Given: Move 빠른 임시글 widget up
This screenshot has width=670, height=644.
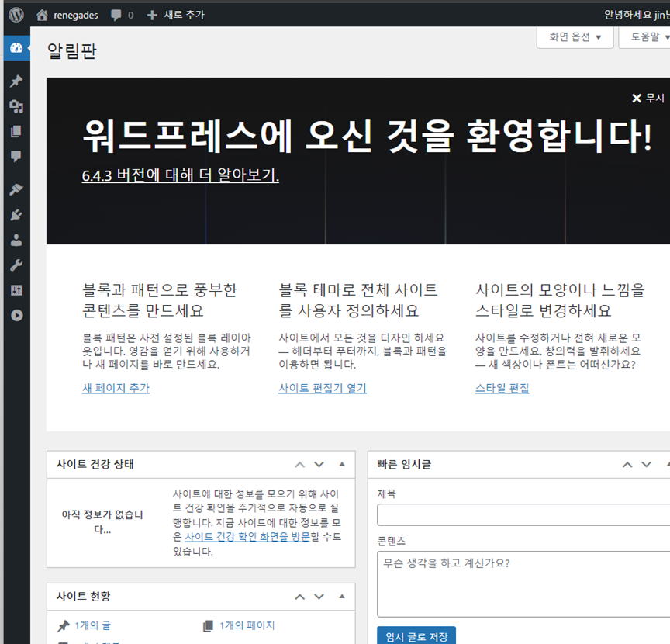Looking at the screenshot, I should tap(627, 465).
